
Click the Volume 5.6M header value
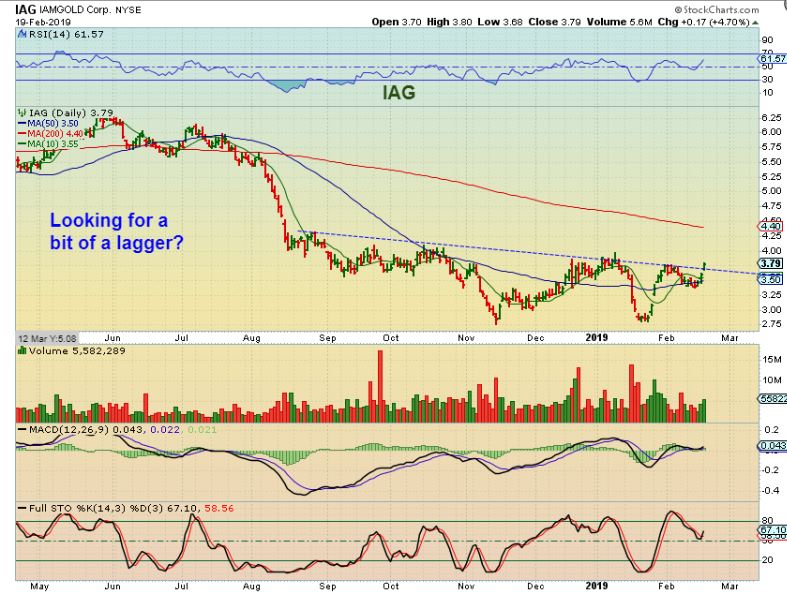tap(619, 22)
